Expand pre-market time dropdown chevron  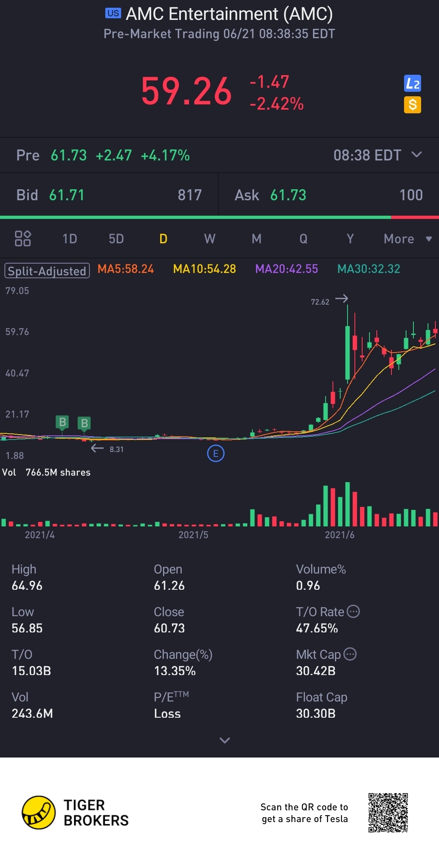(x=417, y=154)
